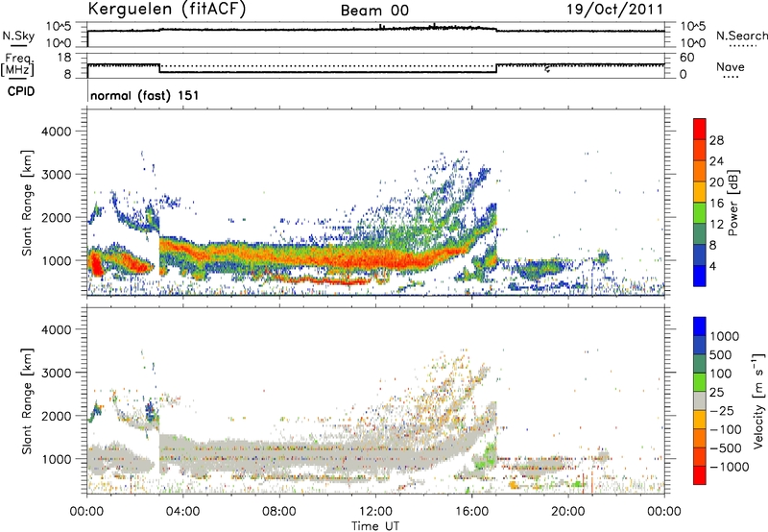Click the "CPID" row label
768x532 pixels.
coord(21,91)
